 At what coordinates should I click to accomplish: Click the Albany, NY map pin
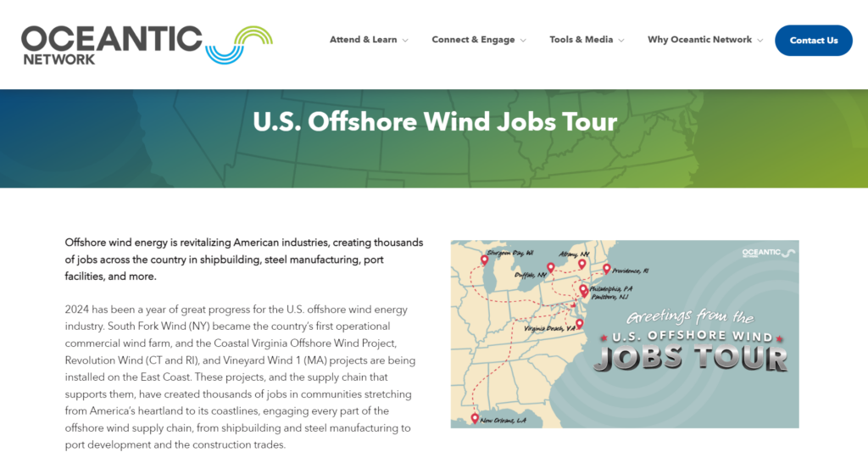click(x=581, y=264)
